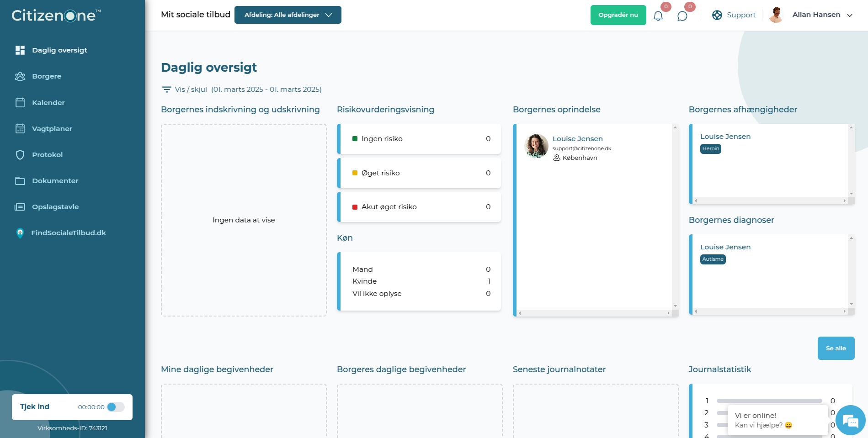Open the Daglig oversigt dashboard icon
The height and width of the screenshot is (438, 868).
(20, 50)
